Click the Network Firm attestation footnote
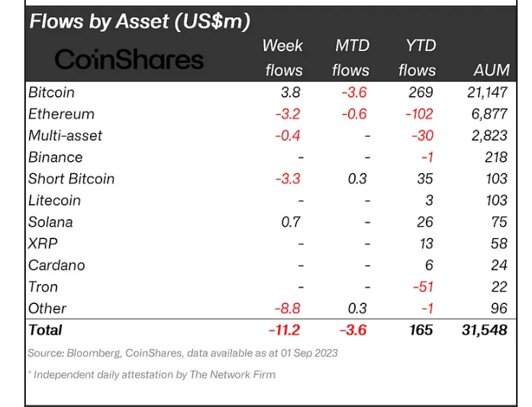532x407 pixels. [152, 374]
